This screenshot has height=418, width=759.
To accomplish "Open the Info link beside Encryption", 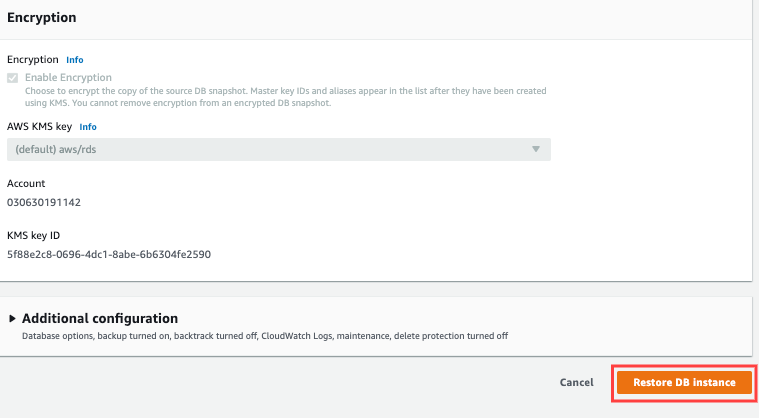I will (75, 60).
